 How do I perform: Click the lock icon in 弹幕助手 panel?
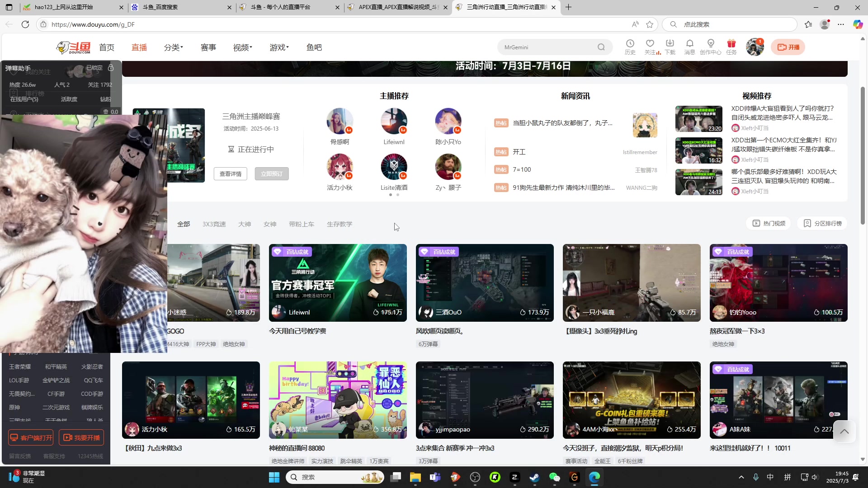(x=111, y=68)
